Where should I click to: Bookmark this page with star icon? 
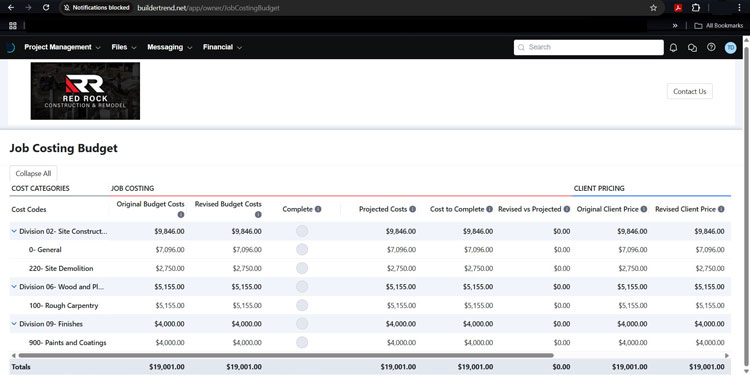point(653,8)
